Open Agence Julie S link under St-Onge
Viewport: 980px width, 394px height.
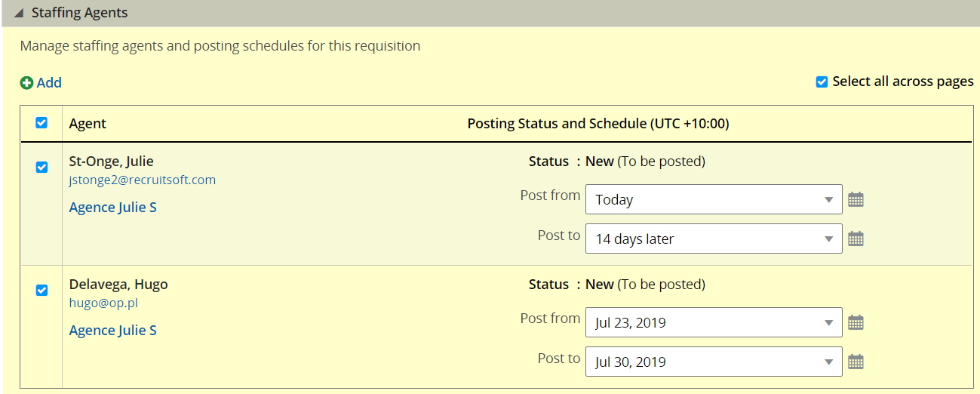pyautogui.click(x=113, y=208)
